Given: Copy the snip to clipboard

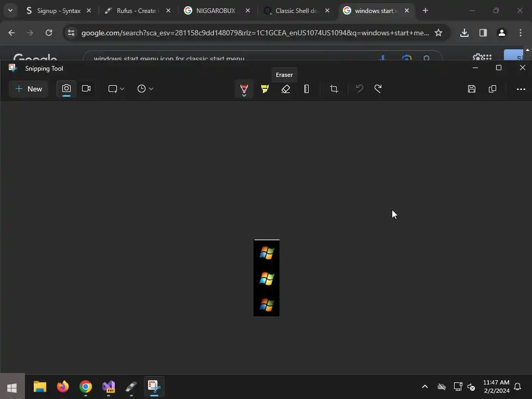Looking at the screenshot, I should point(493,89).
